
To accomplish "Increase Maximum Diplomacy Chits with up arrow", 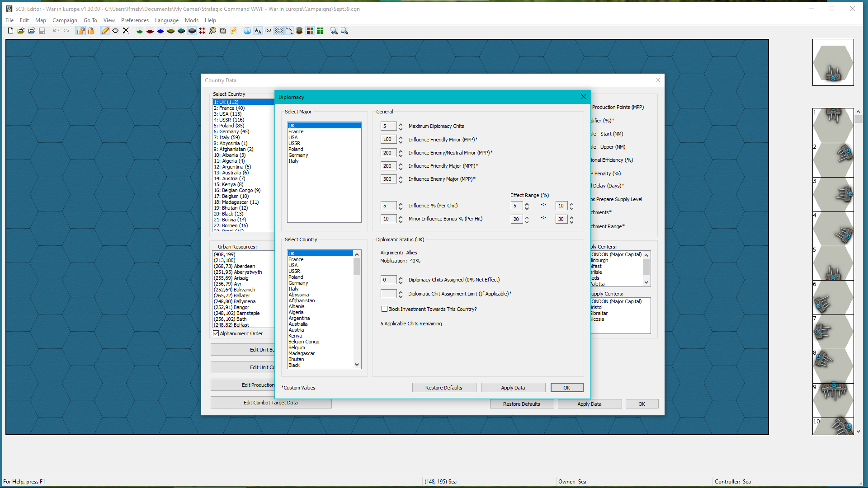I will (x=400, y=124).
